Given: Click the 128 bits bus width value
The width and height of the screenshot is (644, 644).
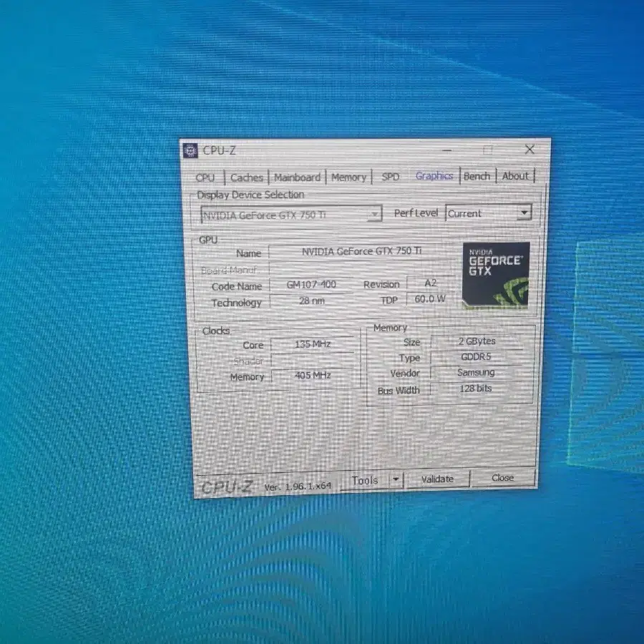Looking at the screenshot, I should tap(476, 388).
